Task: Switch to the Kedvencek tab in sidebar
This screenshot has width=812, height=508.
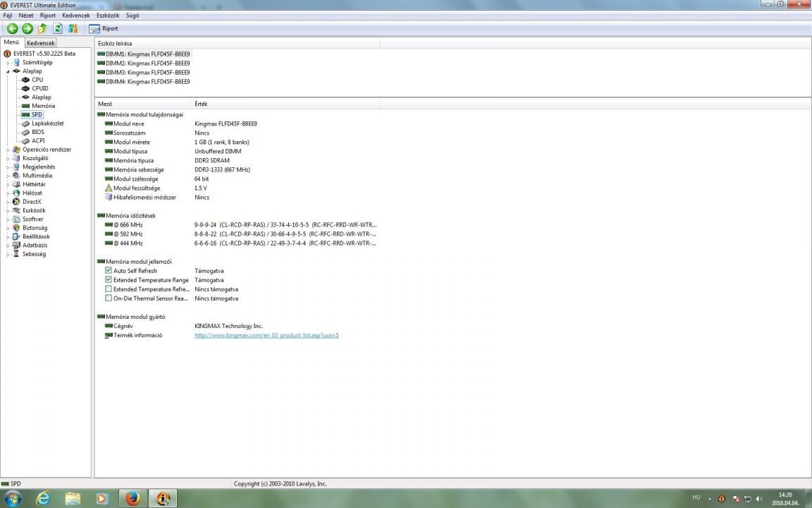Action: [40, 43]
